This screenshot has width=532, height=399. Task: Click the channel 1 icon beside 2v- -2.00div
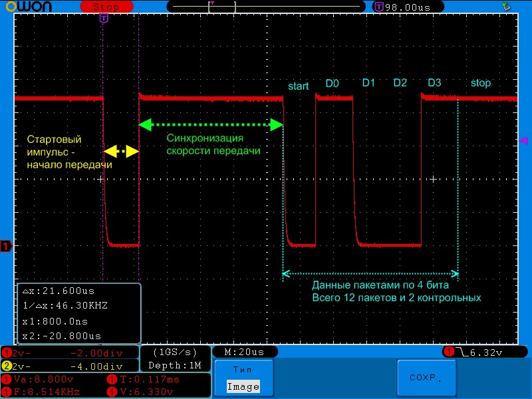(7, 353)
